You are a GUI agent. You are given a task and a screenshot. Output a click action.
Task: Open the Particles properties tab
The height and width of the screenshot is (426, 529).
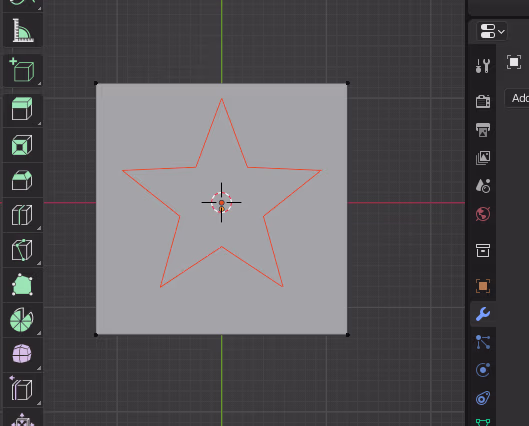[x=483, y=342]
